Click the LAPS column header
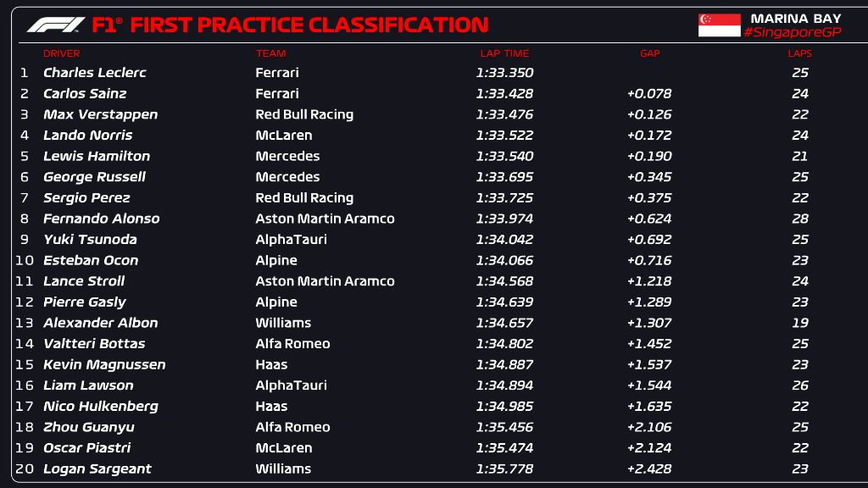The image size is (868, 488). point(799,53)
